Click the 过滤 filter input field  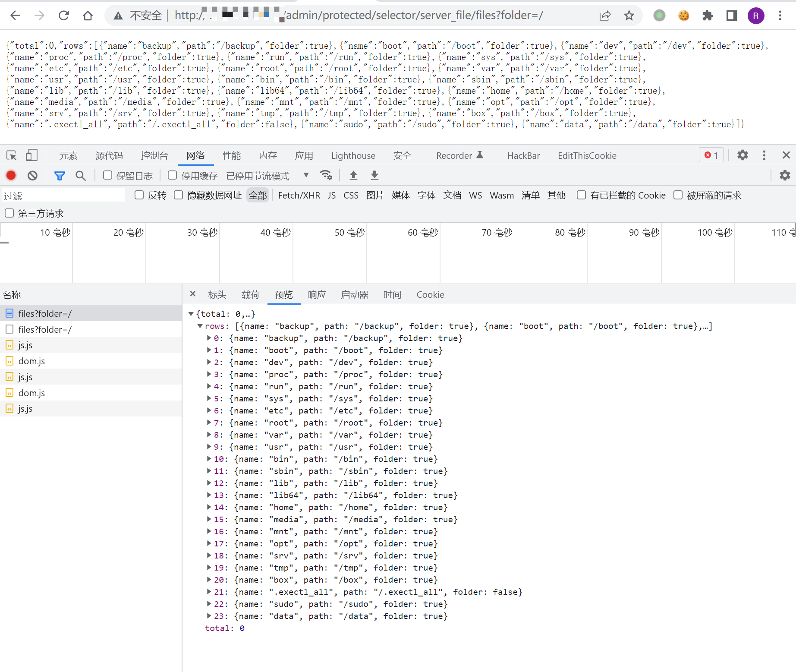[63, 196]
